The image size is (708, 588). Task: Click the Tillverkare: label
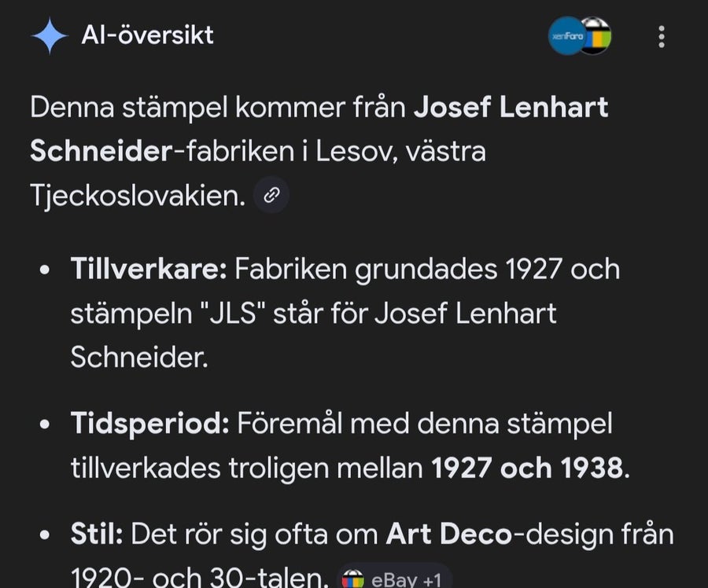pos(149,269)
